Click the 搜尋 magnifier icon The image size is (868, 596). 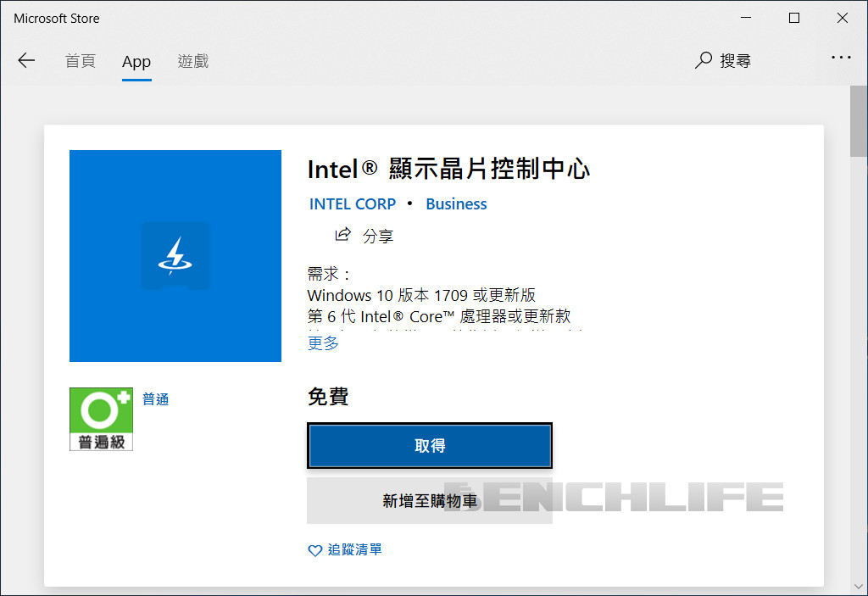pos(703,60)
